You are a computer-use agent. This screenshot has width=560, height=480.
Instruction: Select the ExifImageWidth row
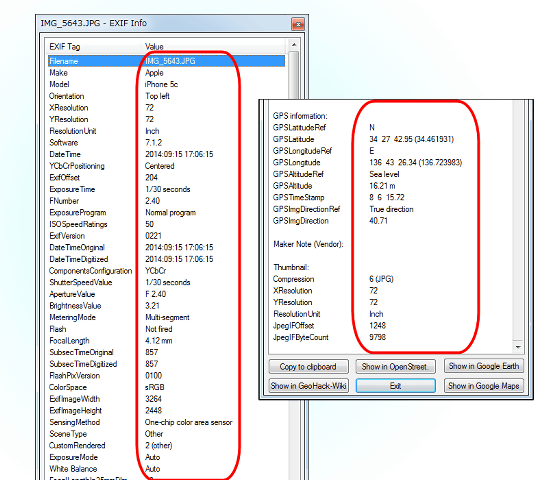166,399
